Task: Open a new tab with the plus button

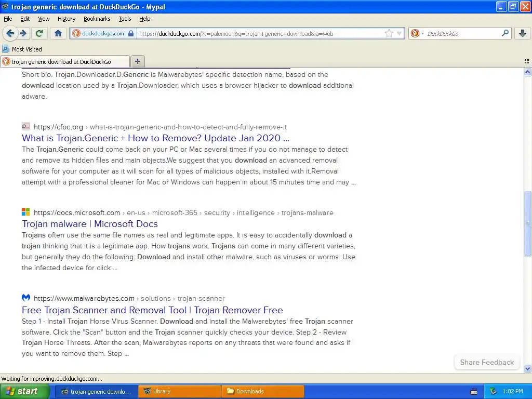Action: (137, 61)
